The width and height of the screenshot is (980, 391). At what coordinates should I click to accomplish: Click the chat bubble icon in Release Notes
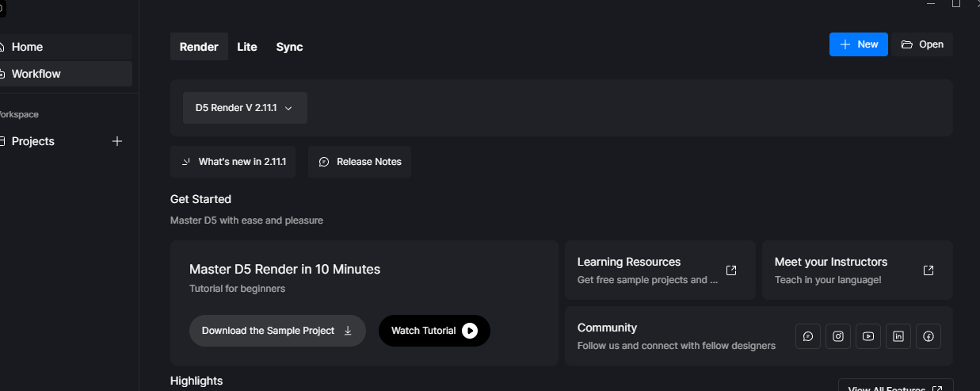324,162
